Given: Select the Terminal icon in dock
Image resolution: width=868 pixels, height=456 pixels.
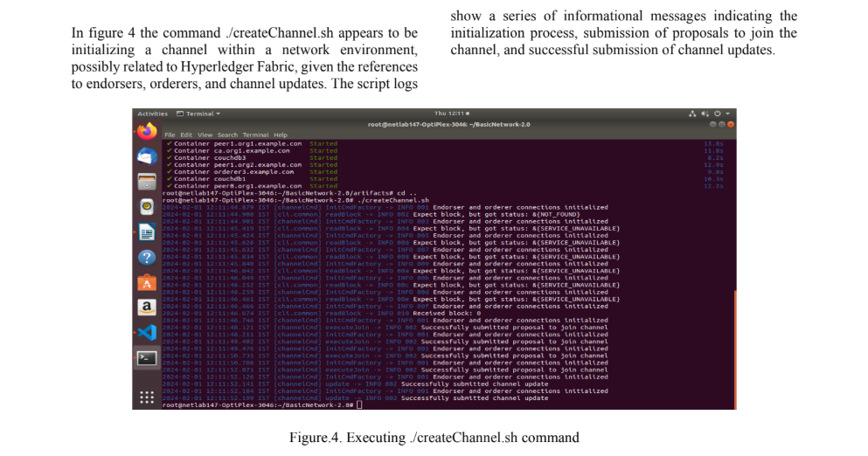Looking at the screenshot, I should [147, 358].
